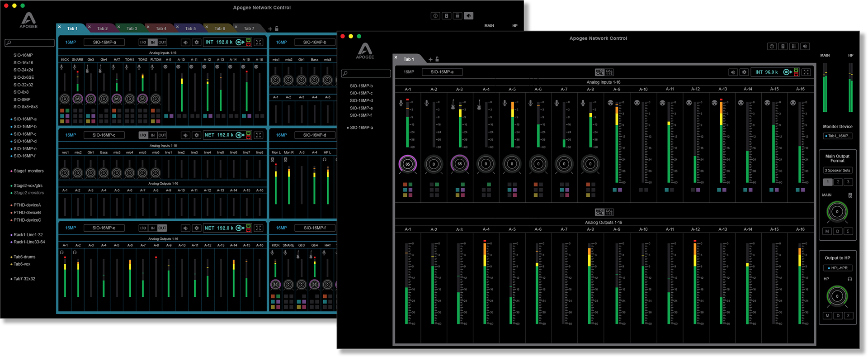Viewport: 868px width, 357px height.
Task: Switch to Tab 6 in back window
Action: tap(220, 29)
